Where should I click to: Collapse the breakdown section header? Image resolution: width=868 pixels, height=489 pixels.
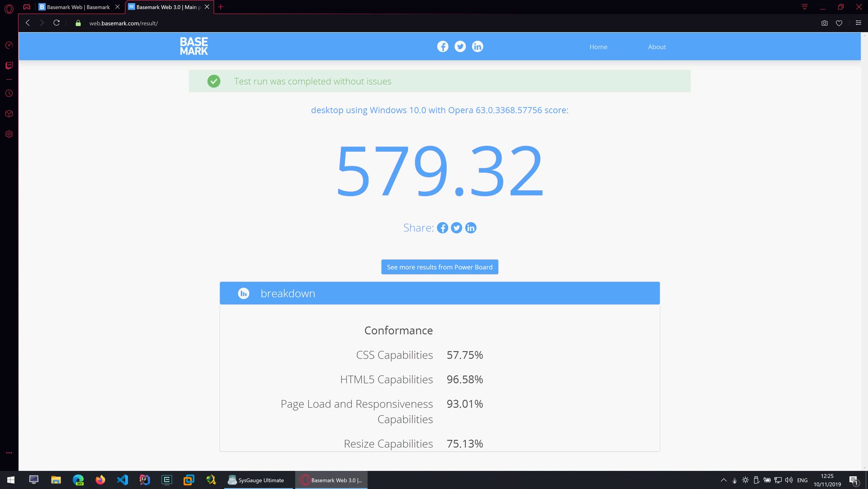point(440,293)
